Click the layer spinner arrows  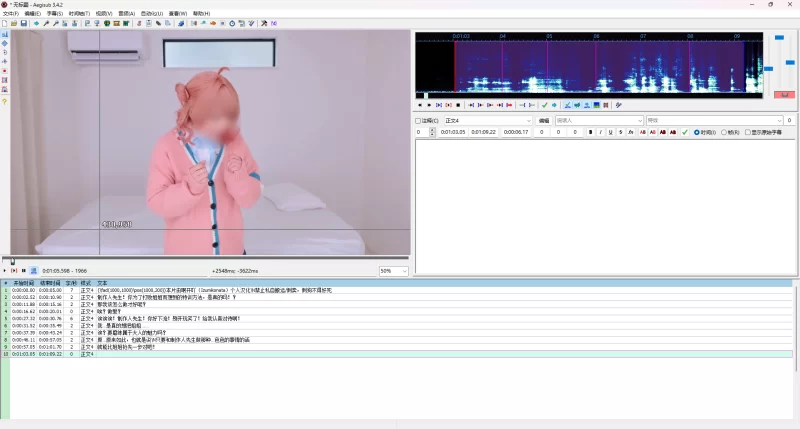point(432,132)
